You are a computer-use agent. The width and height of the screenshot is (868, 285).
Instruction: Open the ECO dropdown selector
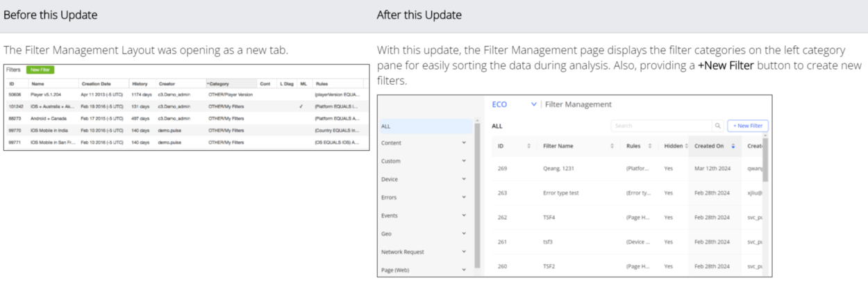(533, 104)
